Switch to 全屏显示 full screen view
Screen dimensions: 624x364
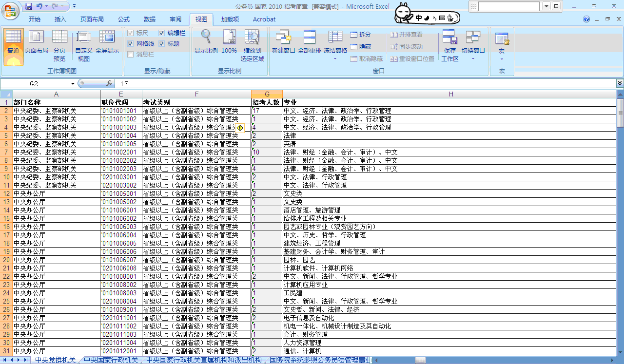point(107,38)
